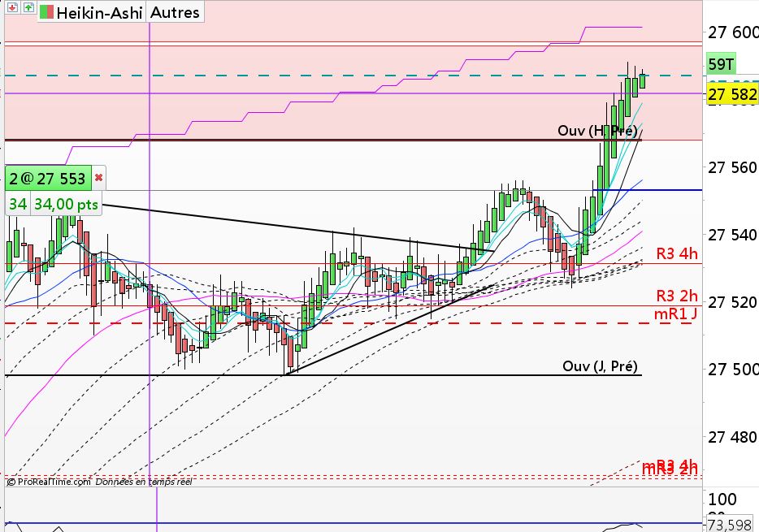Viewport: 759px width, 532px height.
Task: Click the Ouv (H, Pré) line label
Action: click(x=597, y=131)
